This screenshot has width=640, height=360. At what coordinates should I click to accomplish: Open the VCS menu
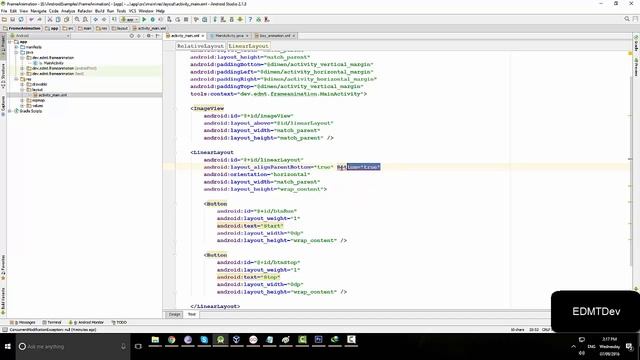coord(132,11)
